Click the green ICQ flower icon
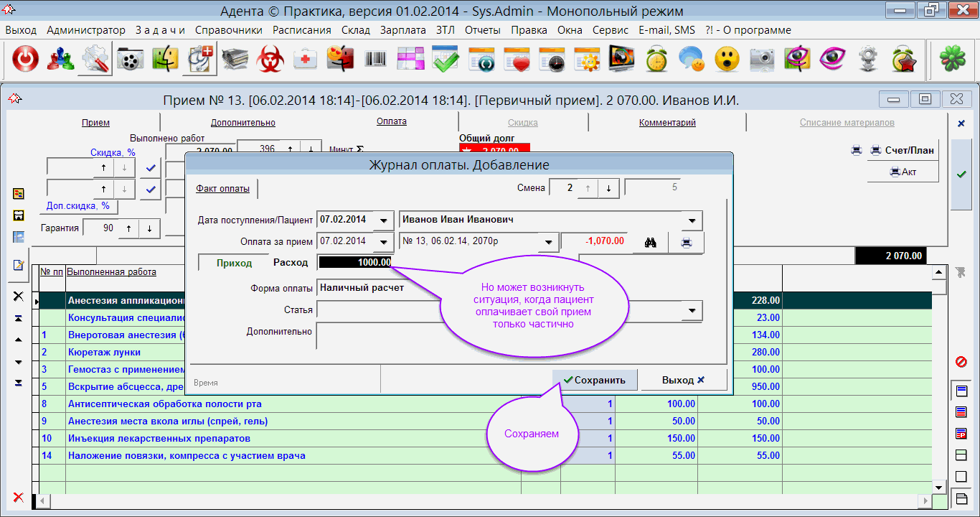 click(x=951, y=60)
